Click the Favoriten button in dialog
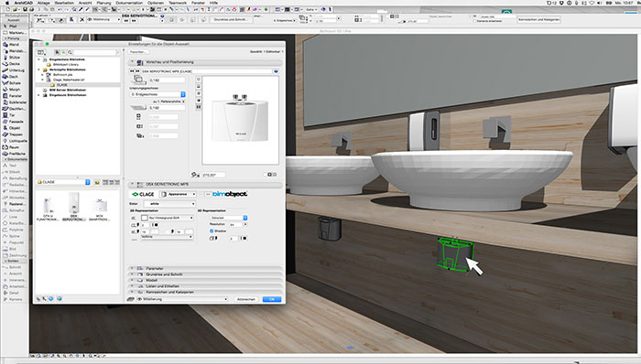Viewport: 641px width, 364px height. pos(138,52)
